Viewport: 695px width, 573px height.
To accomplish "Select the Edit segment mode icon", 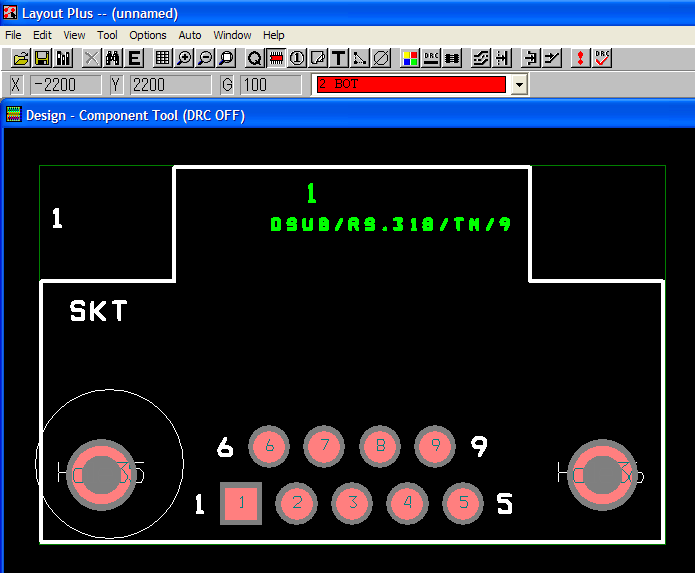I will tap(531, 58).
